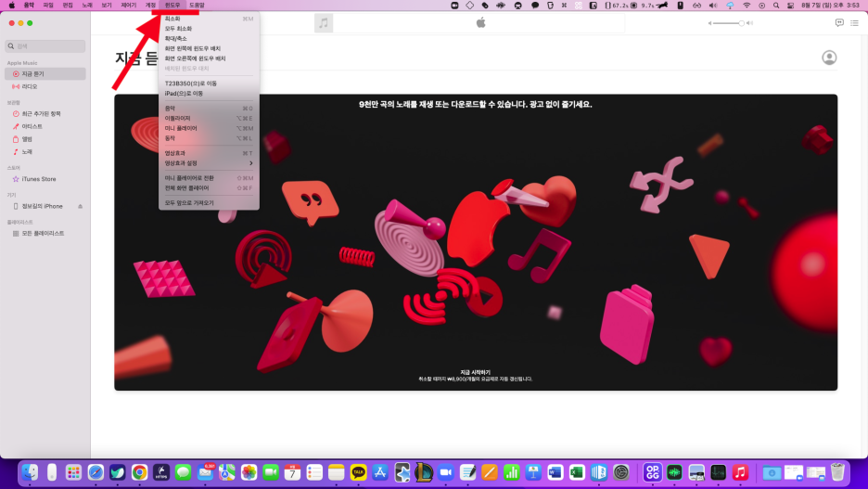Eject the iPhone device
The height and width of the screenshot is (489, 868).
point(81,206)
